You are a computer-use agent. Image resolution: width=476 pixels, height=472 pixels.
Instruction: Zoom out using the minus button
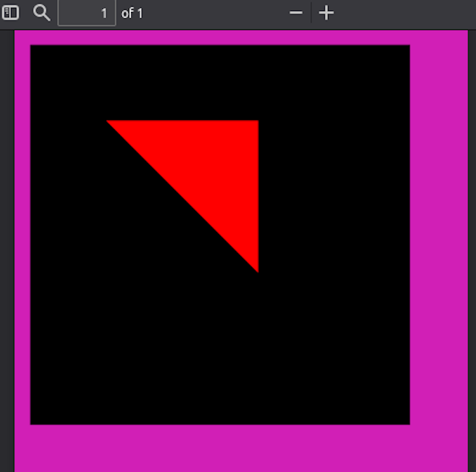(296, 13)
